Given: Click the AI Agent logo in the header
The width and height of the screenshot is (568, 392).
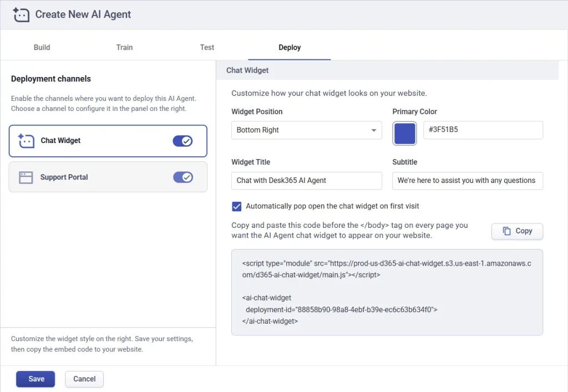Looking at the screenshot, I should tap(20, 14).
